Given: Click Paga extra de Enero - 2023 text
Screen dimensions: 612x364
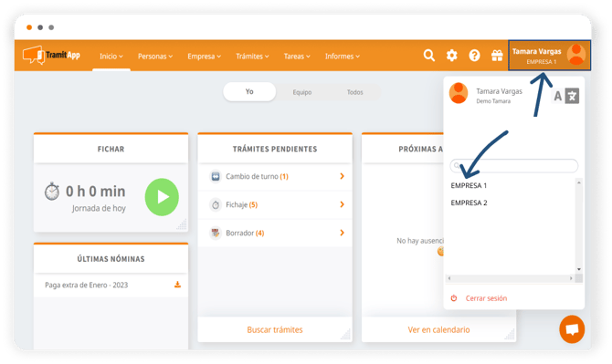Looking at the screenshot, I should point(86,285).
